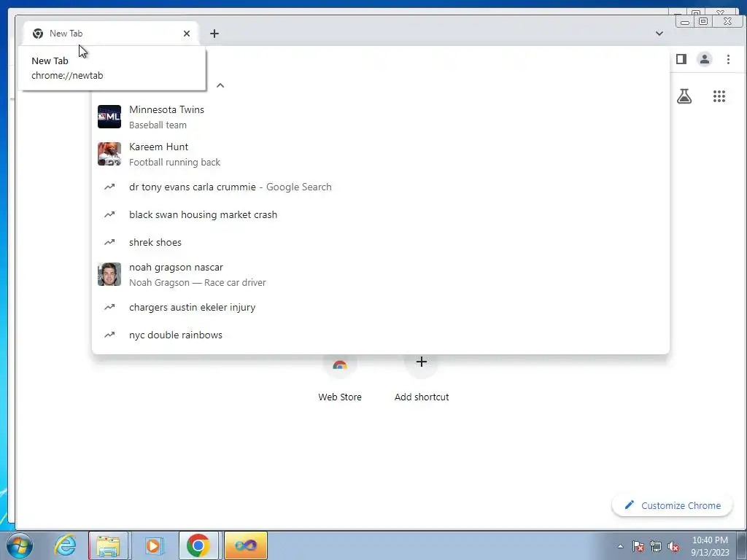Click the Add shortcut button
The height and width of the screenshot is (560, 747).
422,378
